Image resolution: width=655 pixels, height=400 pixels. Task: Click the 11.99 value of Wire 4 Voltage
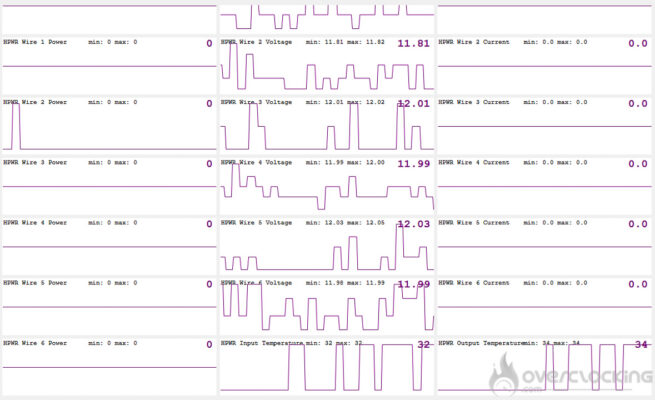coord(414,164)
